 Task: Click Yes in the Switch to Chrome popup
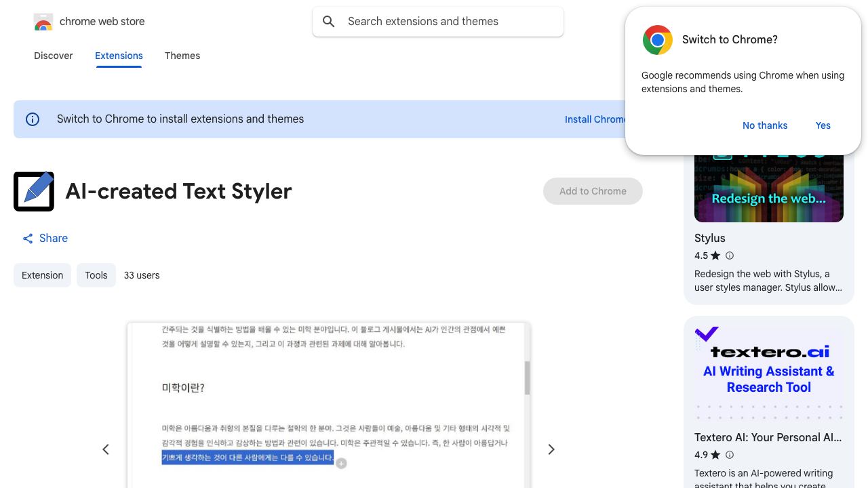pos(823,125)
